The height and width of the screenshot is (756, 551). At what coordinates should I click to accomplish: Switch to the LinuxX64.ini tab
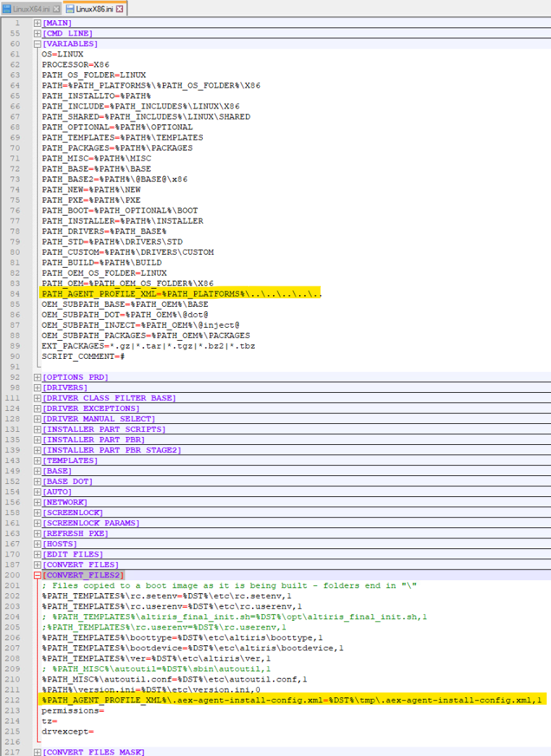(30, 9)
